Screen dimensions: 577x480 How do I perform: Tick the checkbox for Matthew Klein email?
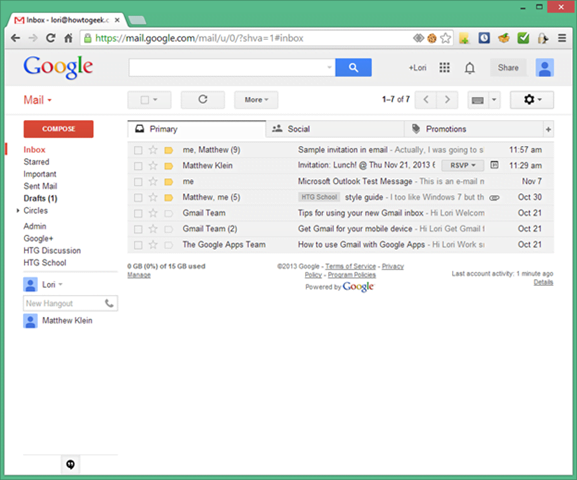138,166
